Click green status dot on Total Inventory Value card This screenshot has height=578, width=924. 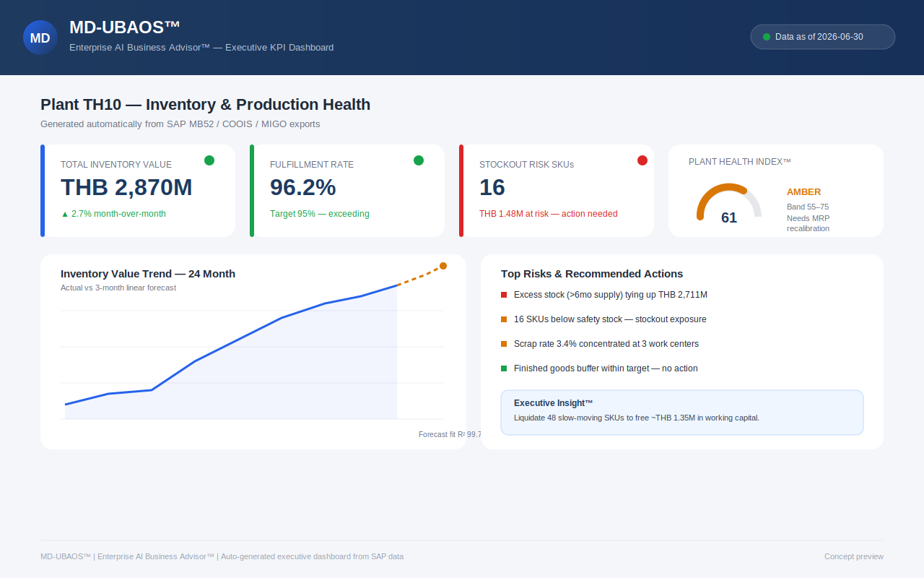coord(209,160)
